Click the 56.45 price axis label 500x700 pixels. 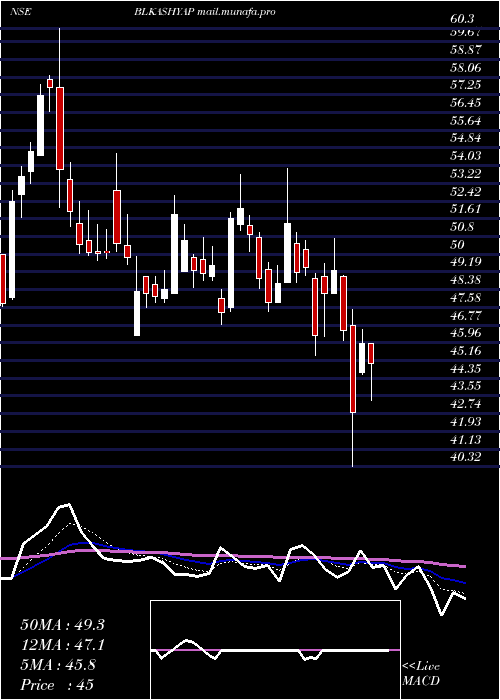466,103
